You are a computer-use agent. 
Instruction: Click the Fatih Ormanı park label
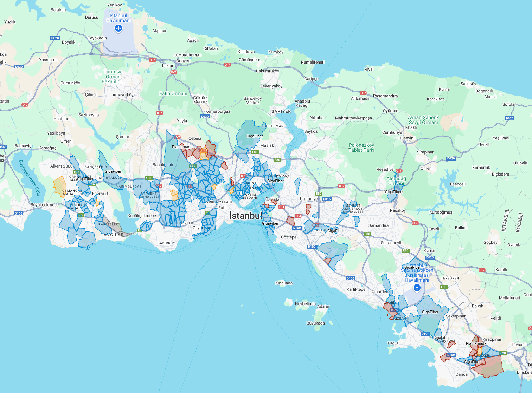(173, 93)
